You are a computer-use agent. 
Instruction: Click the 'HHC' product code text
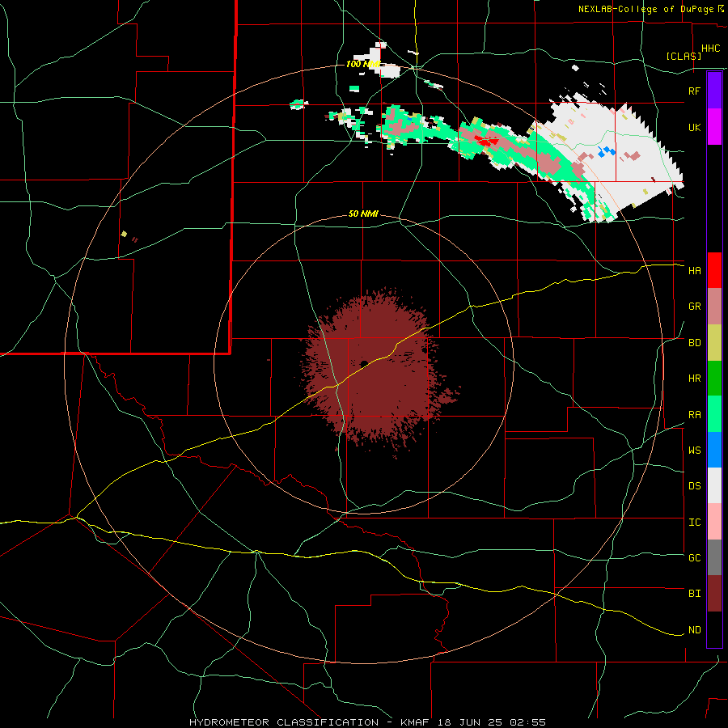click(711, 49)
